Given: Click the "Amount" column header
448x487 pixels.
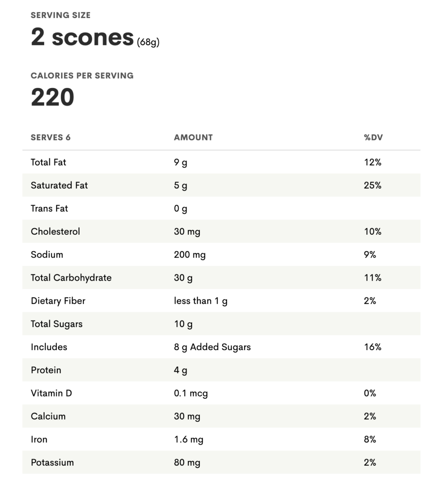Looking at the screenshot, I should [193, 137].
